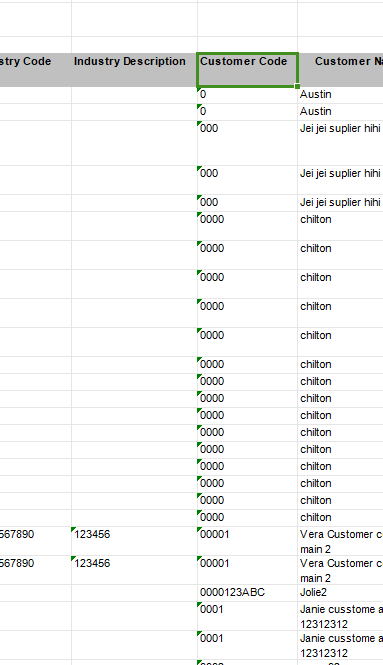The height and width of the screenshot is (665, 383).
Task: Select the cell with customer name Jolie2
Action: coord(340,593)
